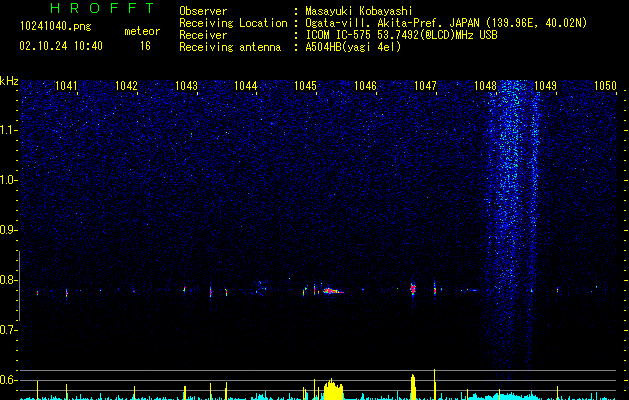Click the long meteor echo after 1045

point(333,291)
